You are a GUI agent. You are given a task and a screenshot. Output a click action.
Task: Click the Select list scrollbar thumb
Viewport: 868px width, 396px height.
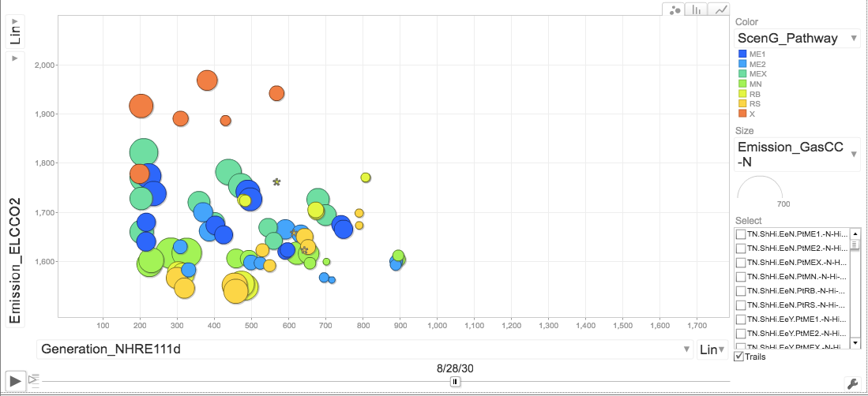(855, 245)
